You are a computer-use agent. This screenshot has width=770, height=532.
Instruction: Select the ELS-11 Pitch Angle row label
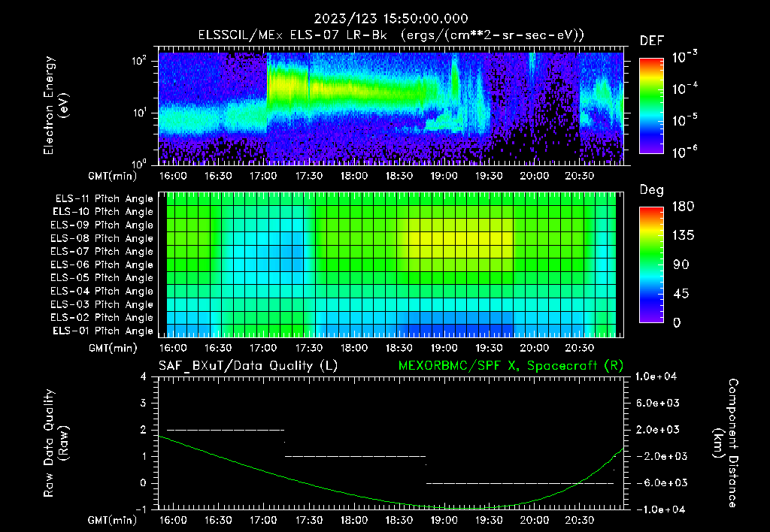(x=104, y=199)
